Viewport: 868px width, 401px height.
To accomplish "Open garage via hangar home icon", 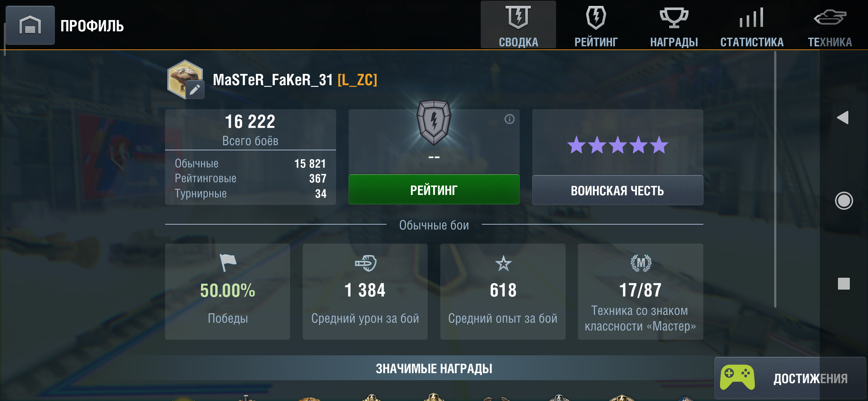I will pyautogui.click(x=30, y=25).
